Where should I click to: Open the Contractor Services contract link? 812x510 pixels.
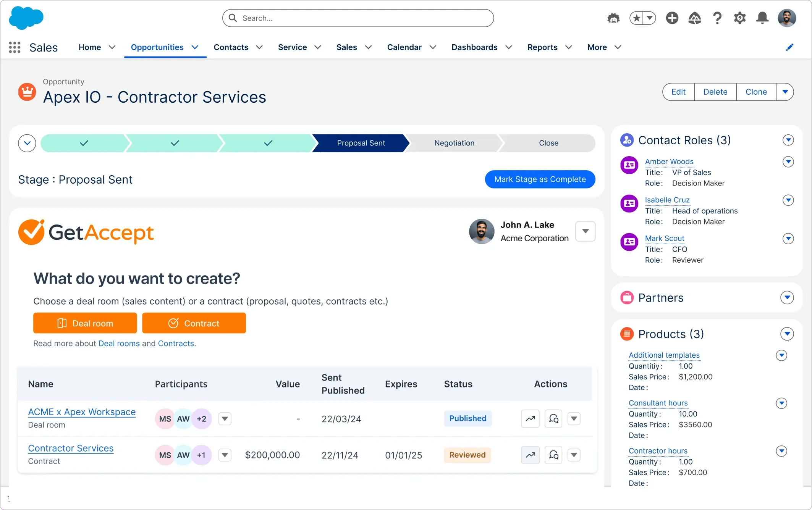tap(71, 448)
